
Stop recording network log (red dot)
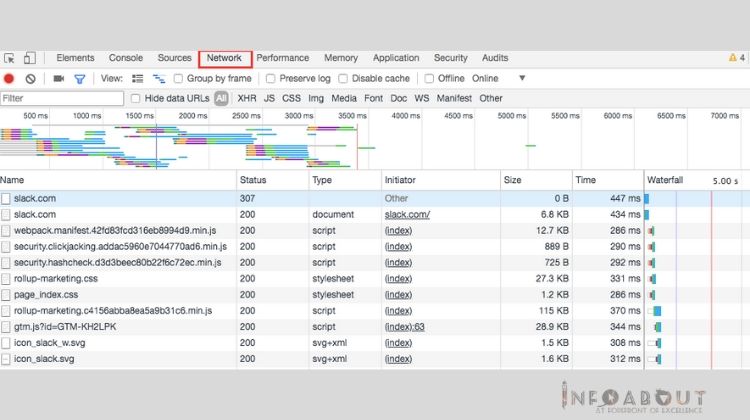coord(9,78)
